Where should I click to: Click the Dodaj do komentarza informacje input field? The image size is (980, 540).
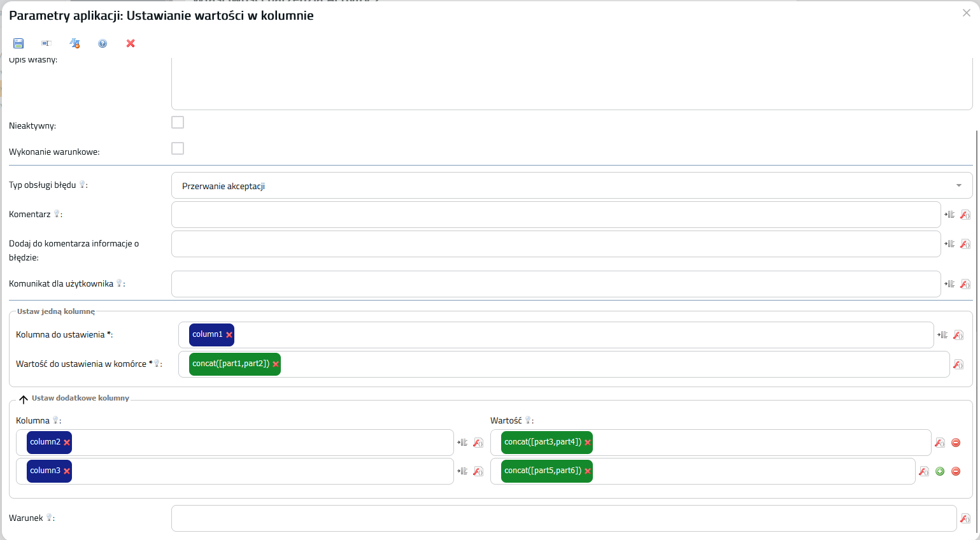point(555,244)
